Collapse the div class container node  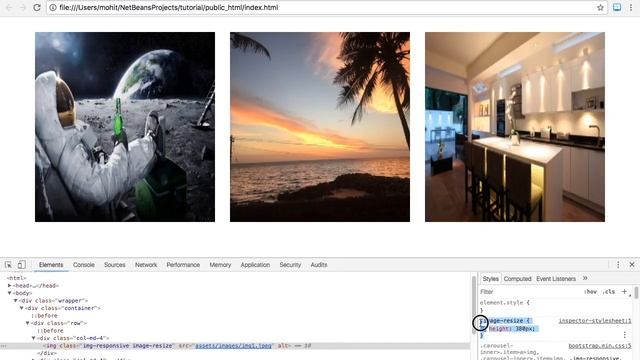(22, 308)
